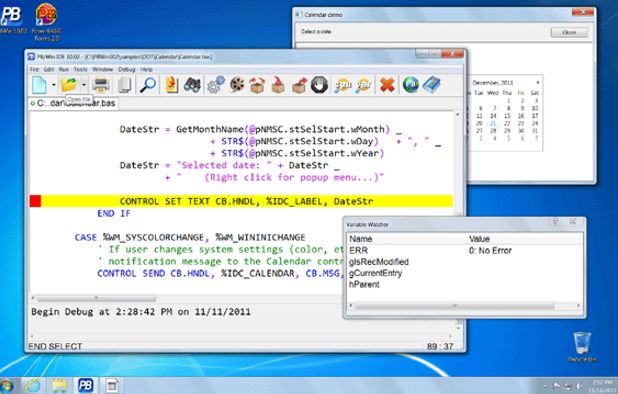The height and width of the screenshot is (394, 618).
Task: Compile with the blue gears icon
Action: pyautogui.click(x=216, y=85)
